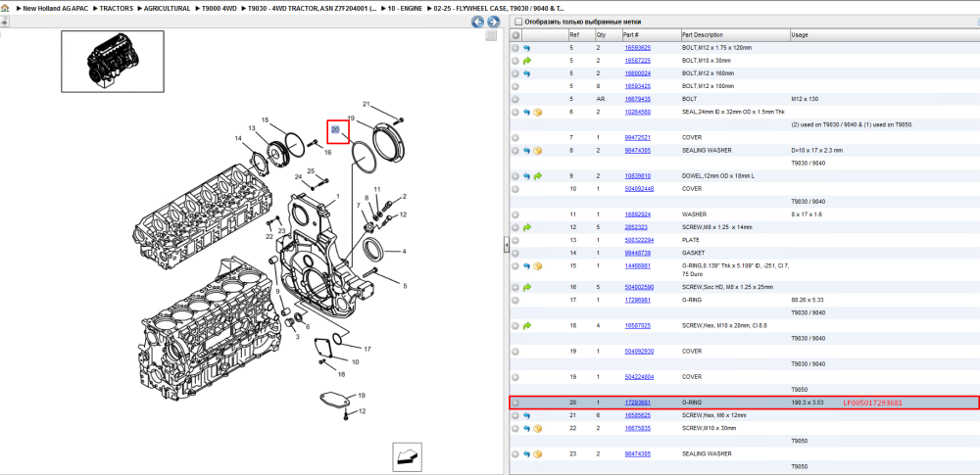Click the blue arrow icon for SCREW 16585625
Image resolution: width=980 pixels, height=475 pixels.
(526, 415)
